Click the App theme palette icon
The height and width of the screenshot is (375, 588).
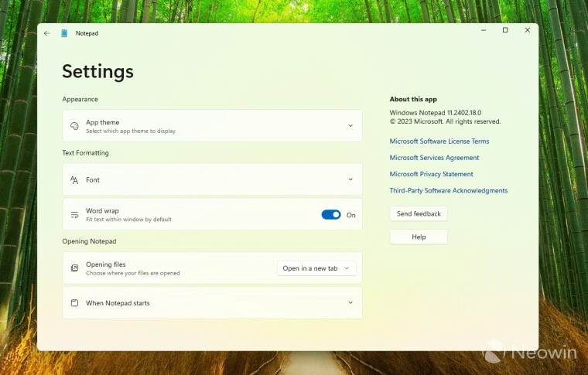point(74,126)
